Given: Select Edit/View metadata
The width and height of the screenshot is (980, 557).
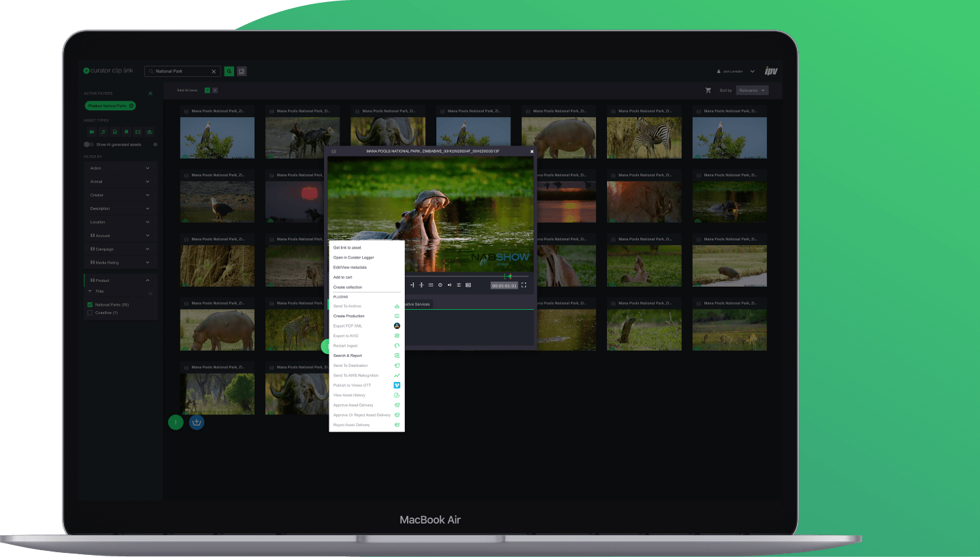Looking at the screenshot, I should 367,268.
